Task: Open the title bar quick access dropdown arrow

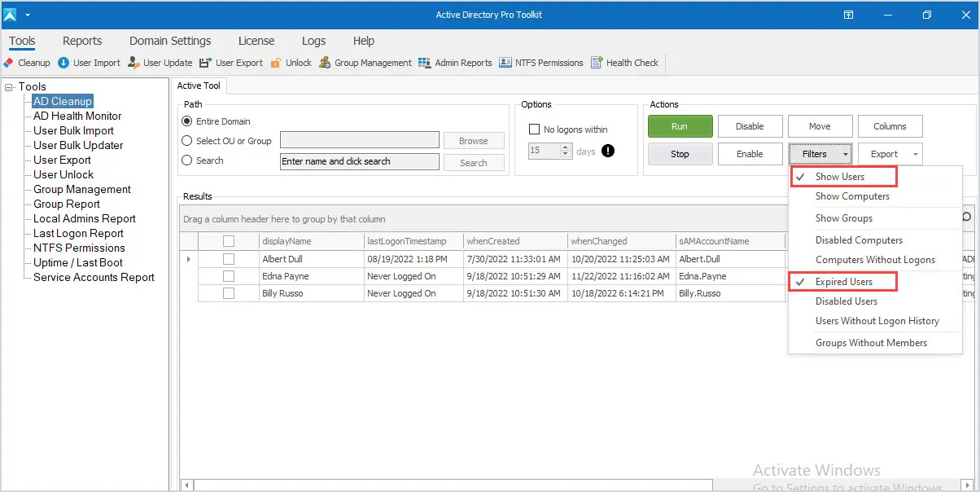Action: [x=28, y=15]
